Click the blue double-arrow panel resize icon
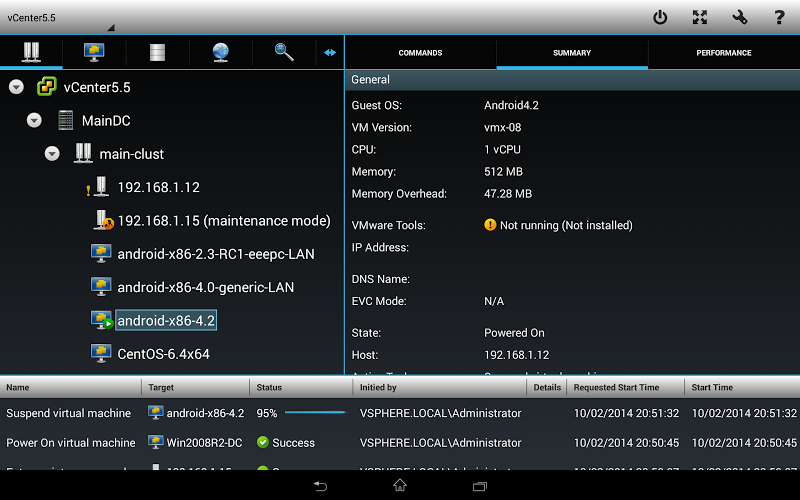The image size is (800, 500). coord(330,52)
